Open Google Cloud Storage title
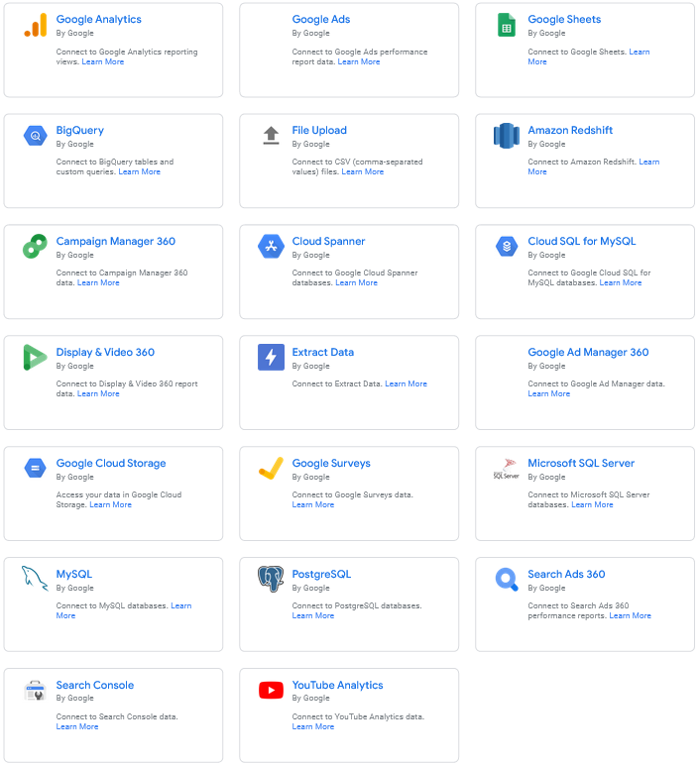The image size is (700, 764). coord(111,464)
